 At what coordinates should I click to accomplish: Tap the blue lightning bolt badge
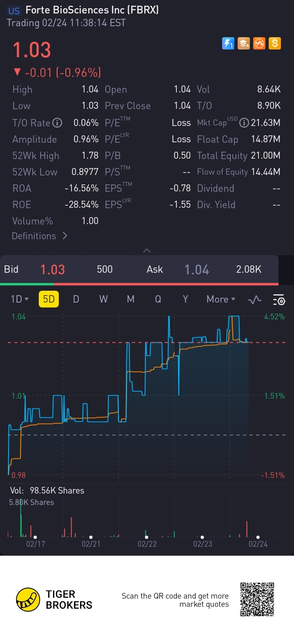pos(228,43)
